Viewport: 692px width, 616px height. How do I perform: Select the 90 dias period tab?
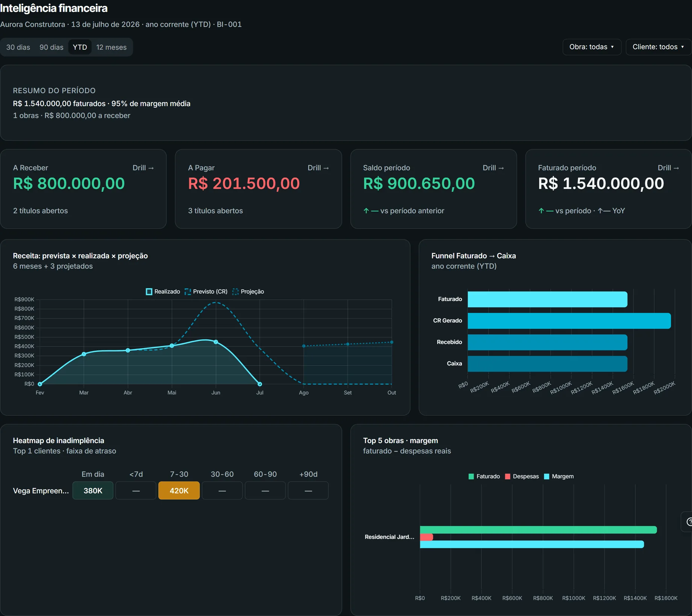click(52, 47)
